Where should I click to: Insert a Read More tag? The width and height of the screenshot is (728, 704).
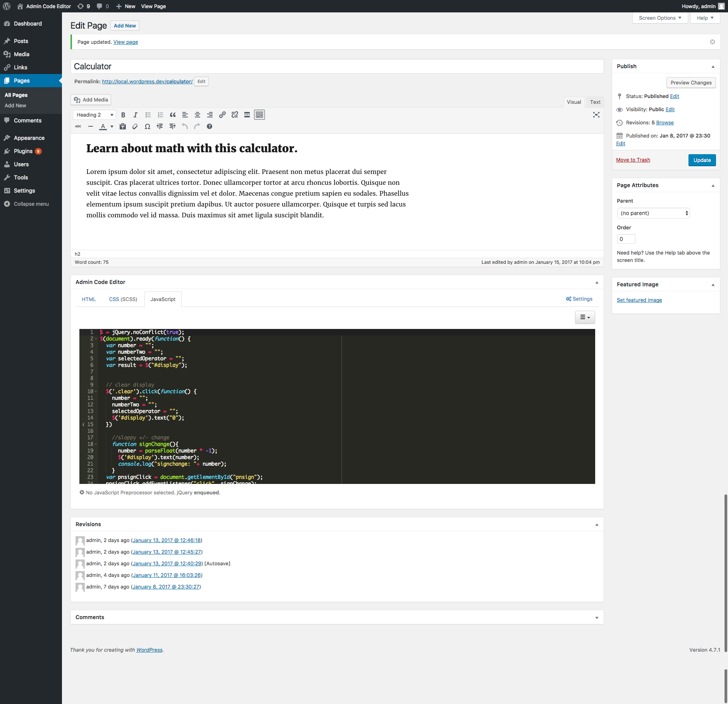[247, 115]
